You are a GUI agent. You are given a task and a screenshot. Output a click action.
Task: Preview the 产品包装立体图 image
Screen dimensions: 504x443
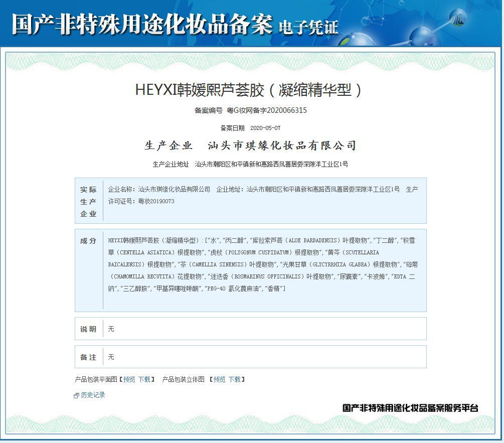click(219, 379)
